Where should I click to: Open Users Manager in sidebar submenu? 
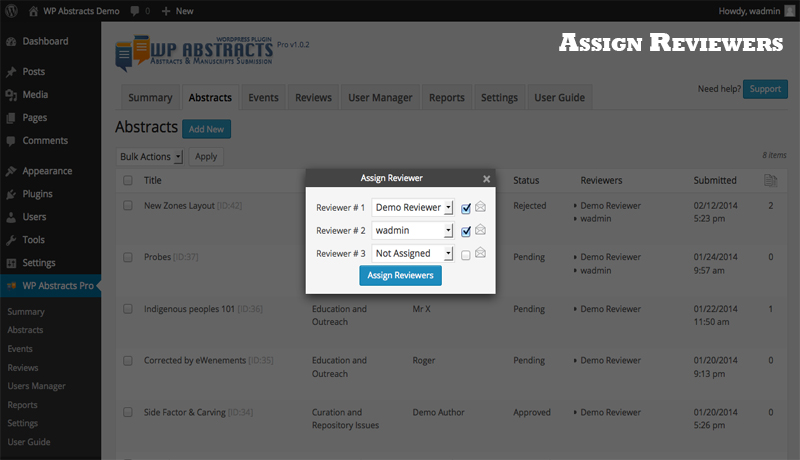pos(36,386)
